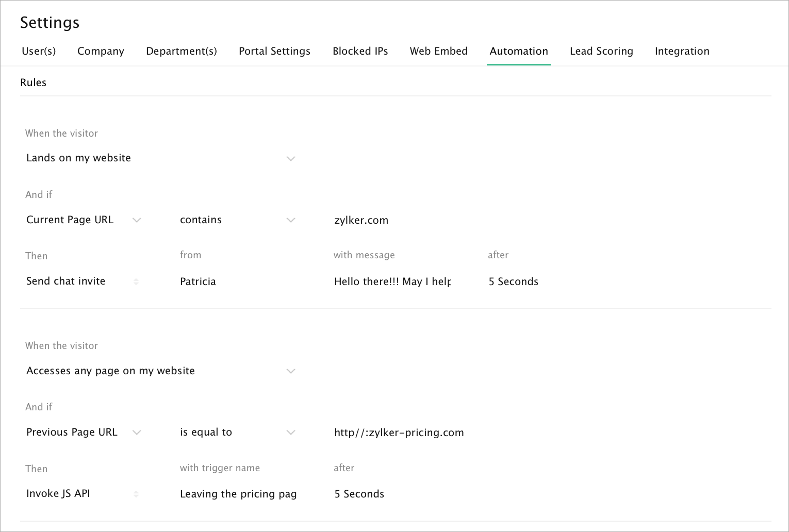This screenshot has height=532, width=789.
Task: Click the Patricia sender field
Action: click(198, 281)
